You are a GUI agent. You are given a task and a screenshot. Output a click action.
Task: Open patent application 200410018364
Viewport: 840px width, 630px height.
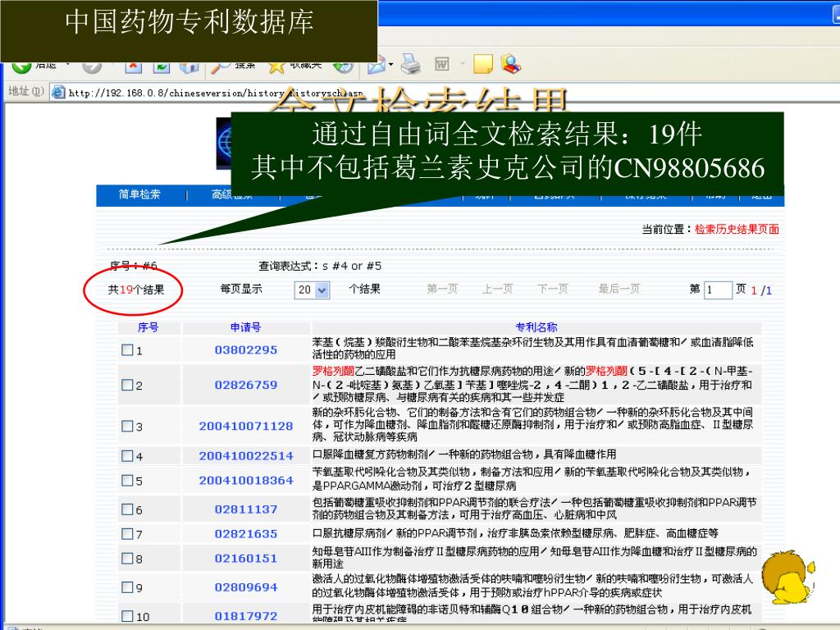(x=246, y=480)
